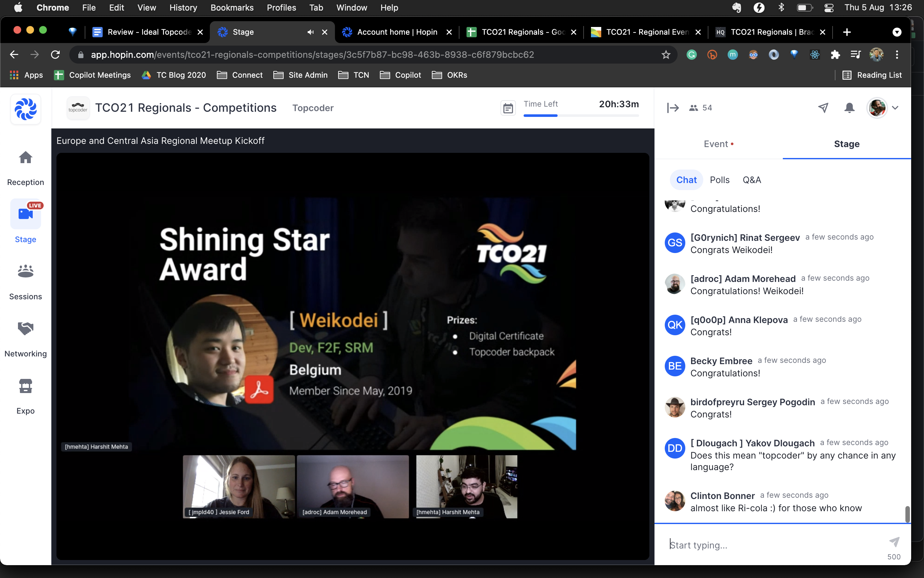Close the TCO21 Regionals Google Sheets tab
The height and width of the screenshot is (578, 924).
pos(573,32)
